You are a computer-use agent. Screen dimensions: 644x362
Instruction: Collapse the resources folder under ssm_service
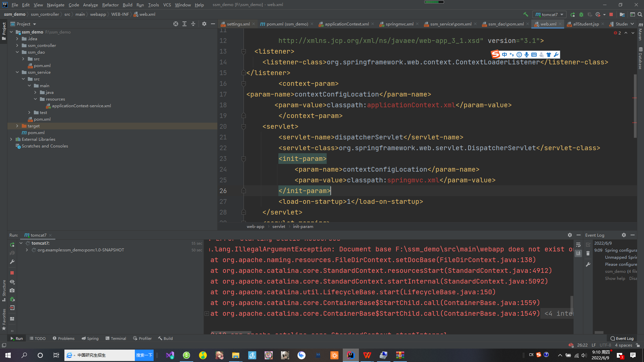pos(35,99)
